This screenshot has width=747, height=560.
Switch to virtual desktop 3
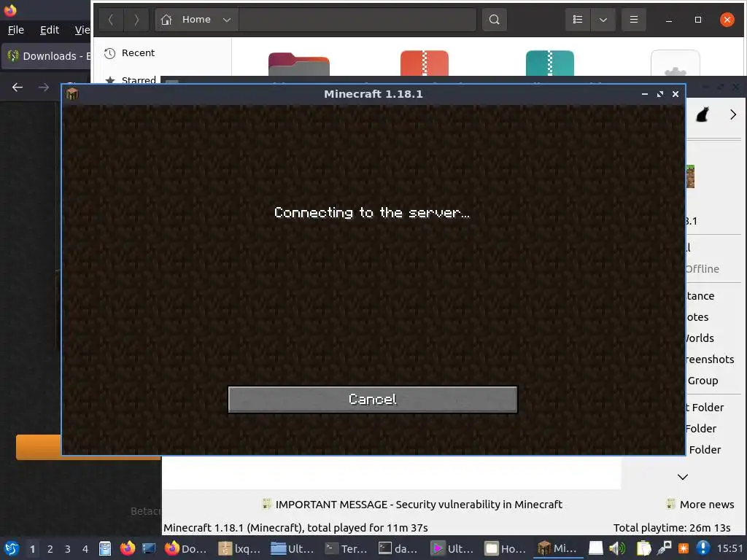pyautogui.click(x=68, y=548)
